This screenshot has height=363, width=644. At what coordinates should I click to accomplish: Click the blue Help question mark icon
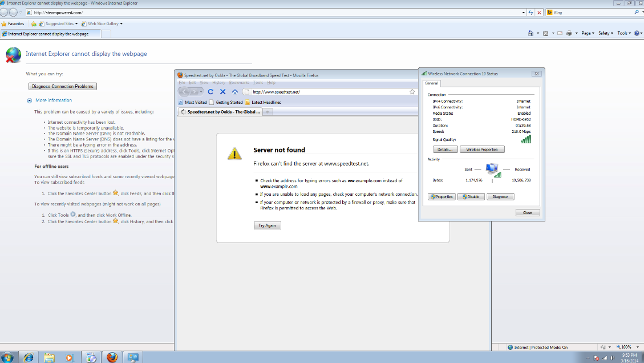click(637, 33)
